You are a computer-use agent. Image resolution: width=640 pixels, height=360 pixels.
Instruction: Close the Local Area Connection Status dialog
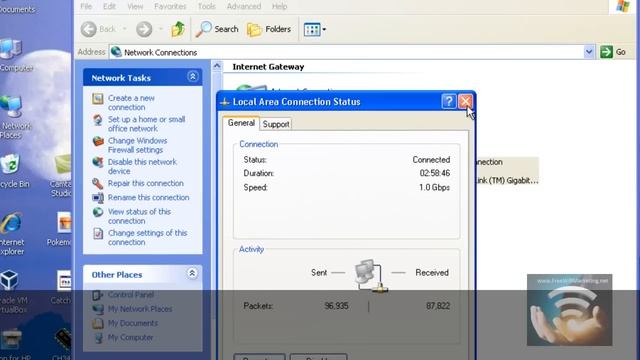pos(465,101)
